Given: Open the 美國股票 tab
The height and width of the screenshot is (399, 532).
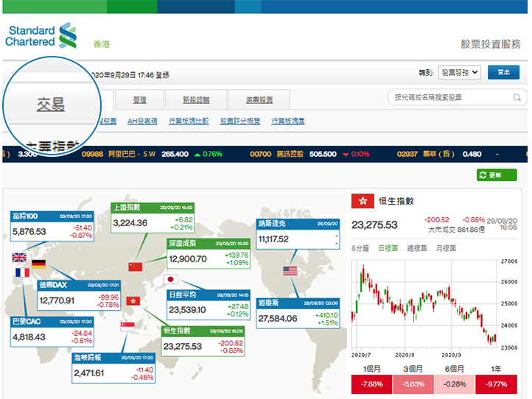Looking at the screenshot, I should pyautogui.click(x=259, y=100).
